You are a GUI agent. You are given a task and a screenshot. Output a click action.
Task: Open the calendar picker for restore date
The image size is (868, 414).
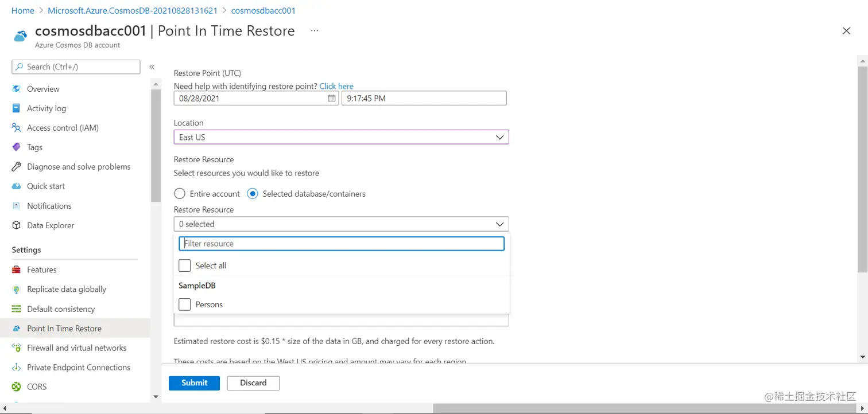pos(332,98)
